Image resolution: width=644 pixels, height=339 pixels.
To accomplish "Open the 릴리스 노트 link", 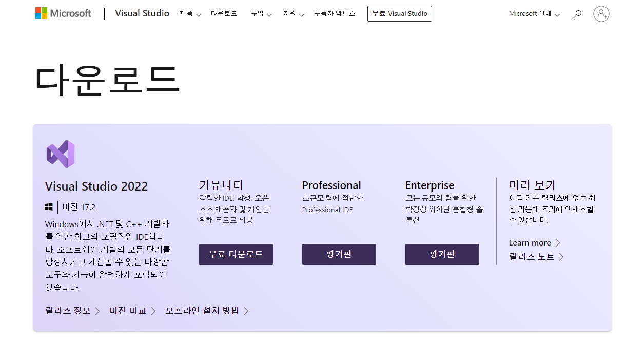I will (536, 257).
